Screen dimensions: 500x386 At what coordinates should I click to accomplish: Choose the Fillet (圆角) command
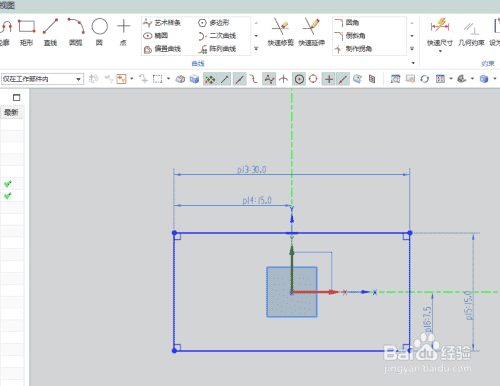click(347, 23)
